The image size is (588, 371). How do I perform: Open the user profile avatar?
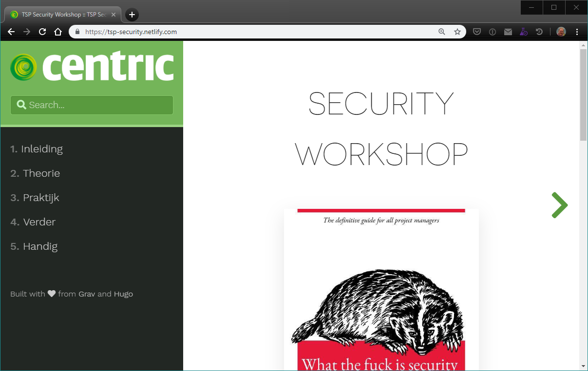coord(561,32)
